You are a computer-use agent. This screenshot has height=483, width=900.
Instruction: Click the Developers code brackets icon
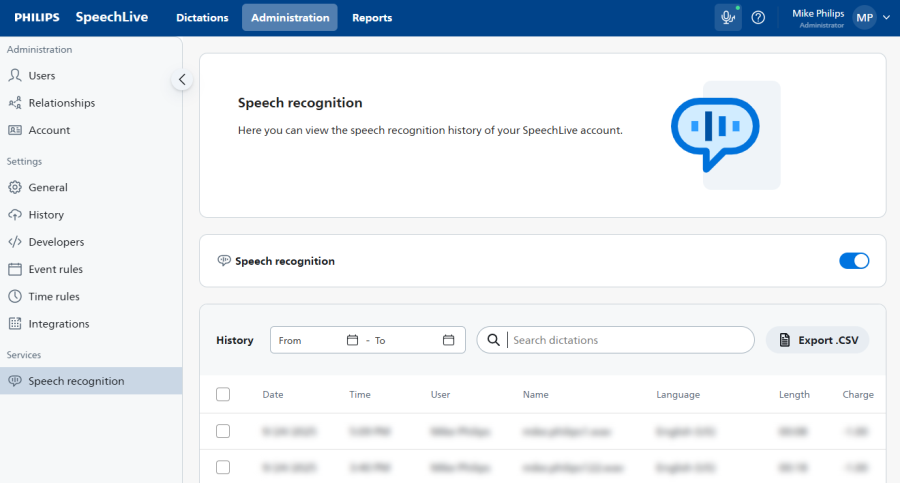tap(15, 242)
